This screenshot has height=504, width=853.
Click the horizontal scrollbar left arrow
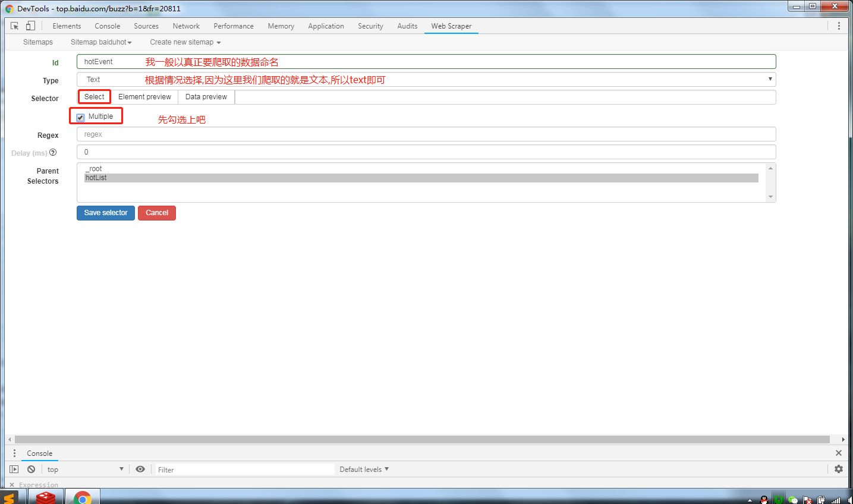point(10,440)
